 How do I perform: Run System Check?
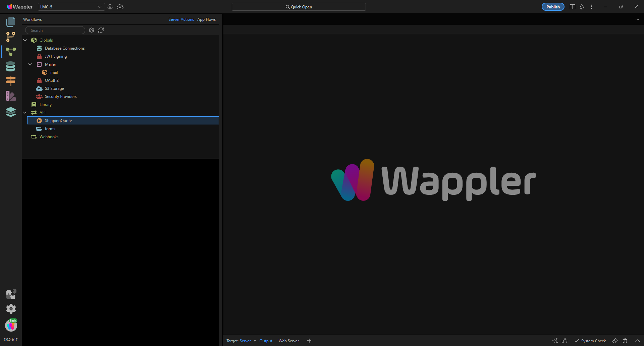590,341
